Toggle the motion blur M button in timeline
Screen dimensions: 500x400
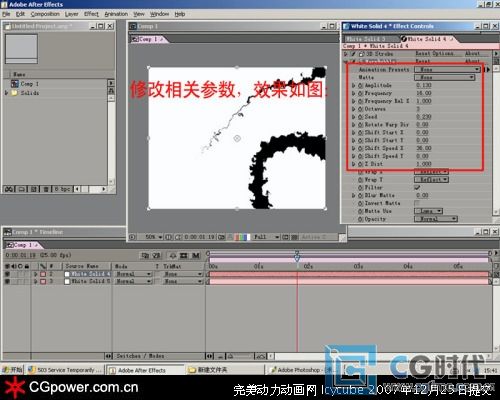(196, 256)
